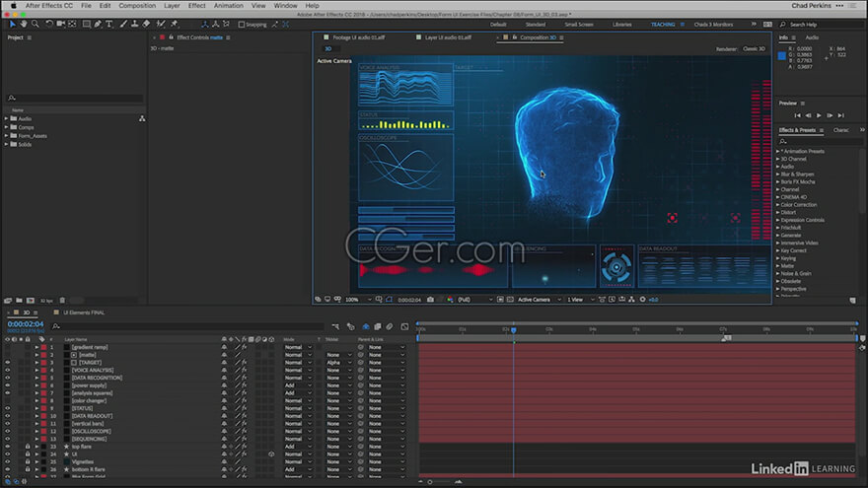868x488 pixels.
Task: Select the Rectangle shape tool
Action: pyautogui.click(x=87, y=25)
